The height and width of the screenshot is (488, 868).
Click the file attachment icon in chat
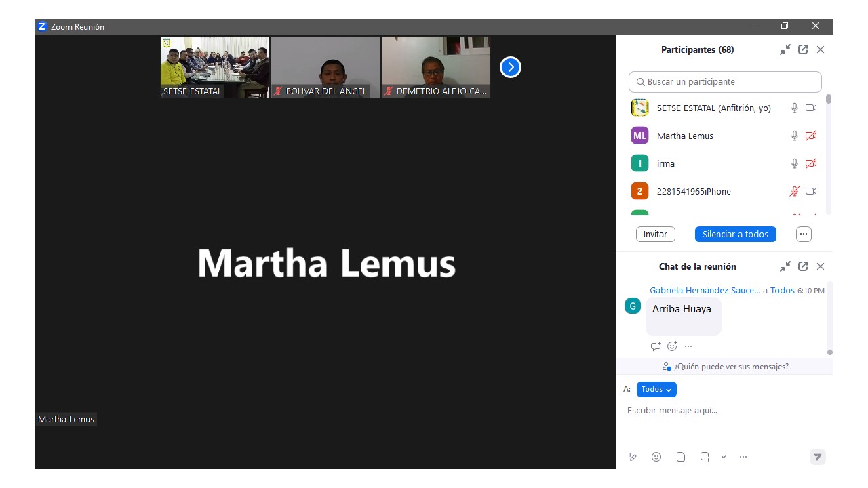coord(681,457)
